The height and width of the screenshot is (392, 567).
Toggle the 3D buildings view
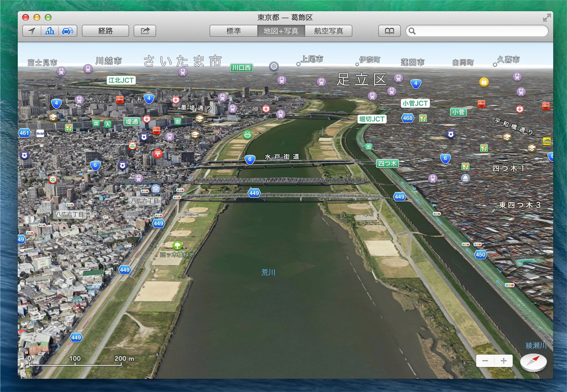click(x=50, y=31)
